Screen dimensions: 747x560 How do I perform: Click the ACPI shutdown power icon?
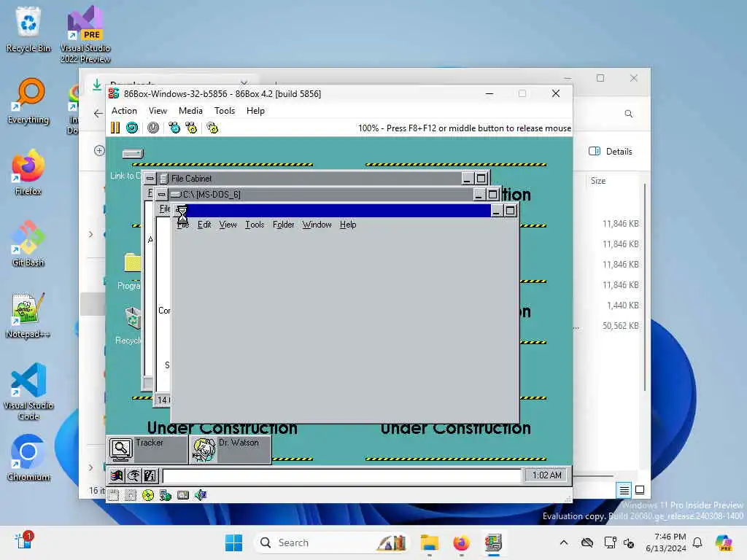(153, 128)
